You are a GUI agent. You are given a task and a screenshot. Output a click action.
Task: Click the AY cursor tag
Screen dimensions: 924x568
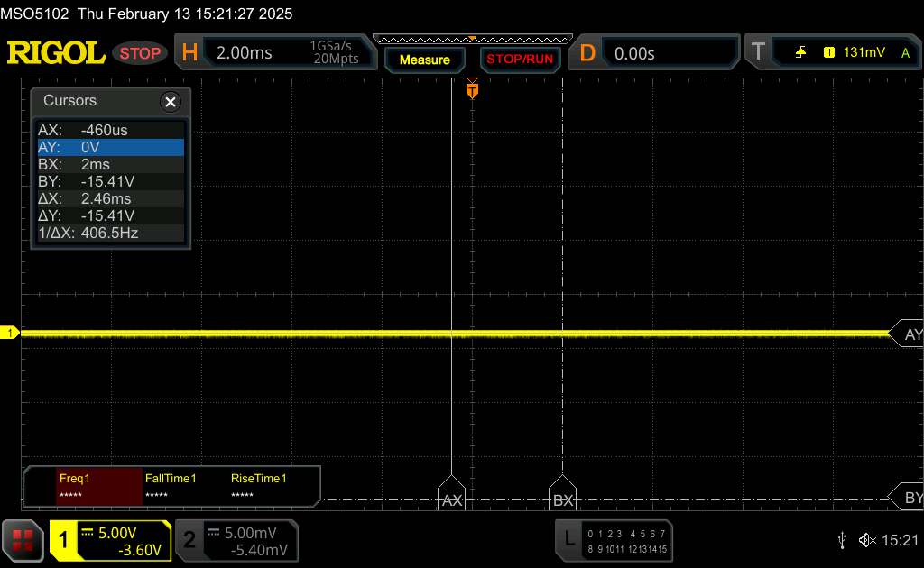(907, 334)
